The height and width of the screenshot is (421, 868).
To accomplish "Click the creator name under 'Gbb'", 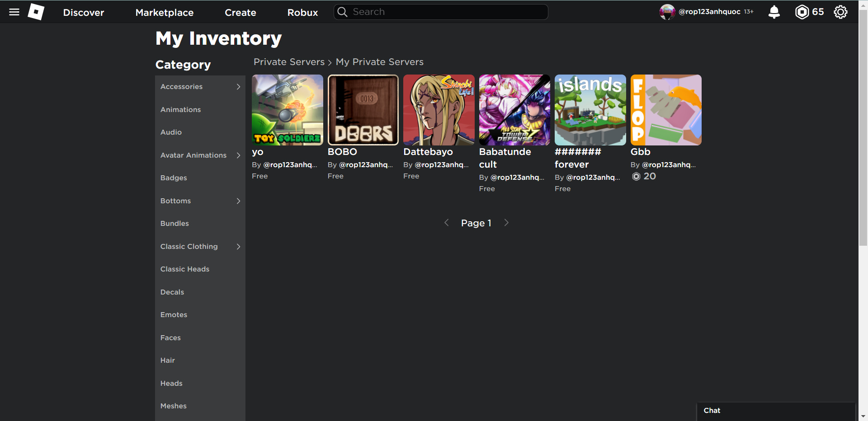I will coord(669,165).
